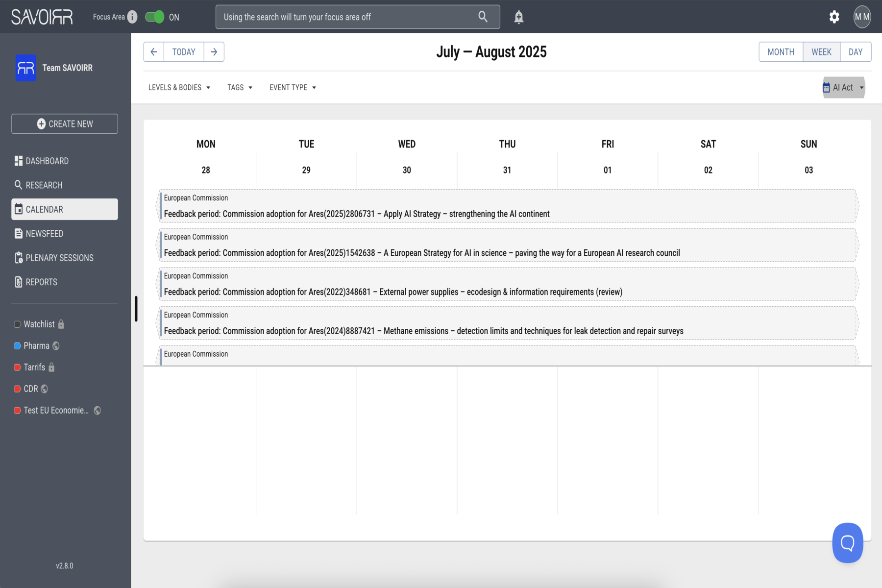Go to next week with right arrow
882x588 pixels.
pos(214,52)
